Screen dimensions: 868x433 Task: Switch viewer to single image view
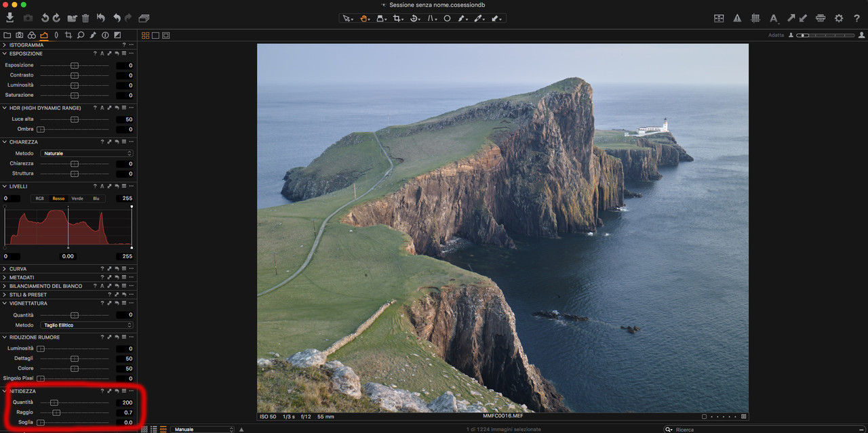coord(155,35)
